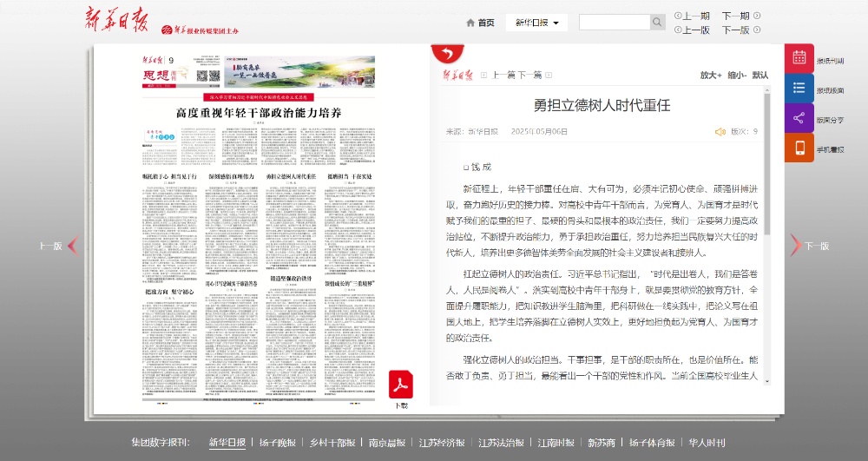Open 扬子晚报 in footer publication list

tap(277, 443)
